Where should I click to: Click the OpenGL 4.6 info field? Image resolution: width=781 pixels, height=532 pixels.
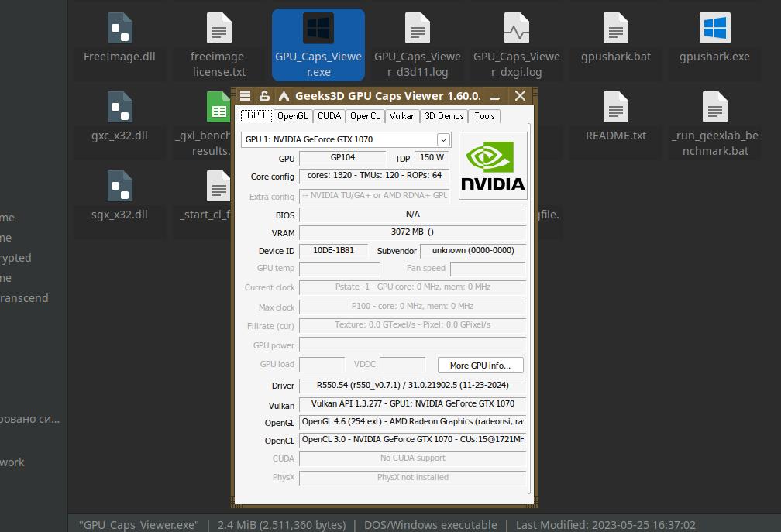pyautogui.click(x=412, y=422)
